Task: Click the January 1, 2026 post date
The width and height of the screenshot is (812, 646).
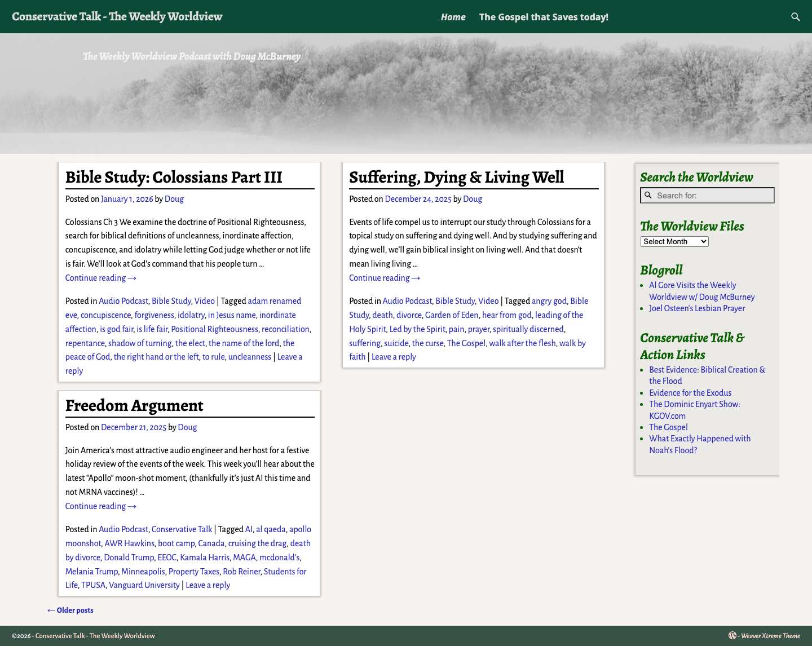Action: point(127,199)
